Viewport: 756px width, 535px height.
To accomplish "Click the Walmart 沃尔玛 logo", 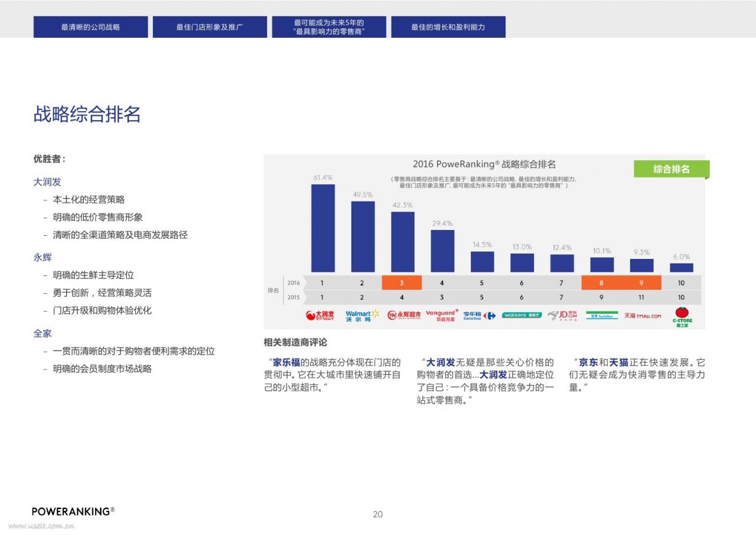I will pyautogui.click(x=362, y=316).
